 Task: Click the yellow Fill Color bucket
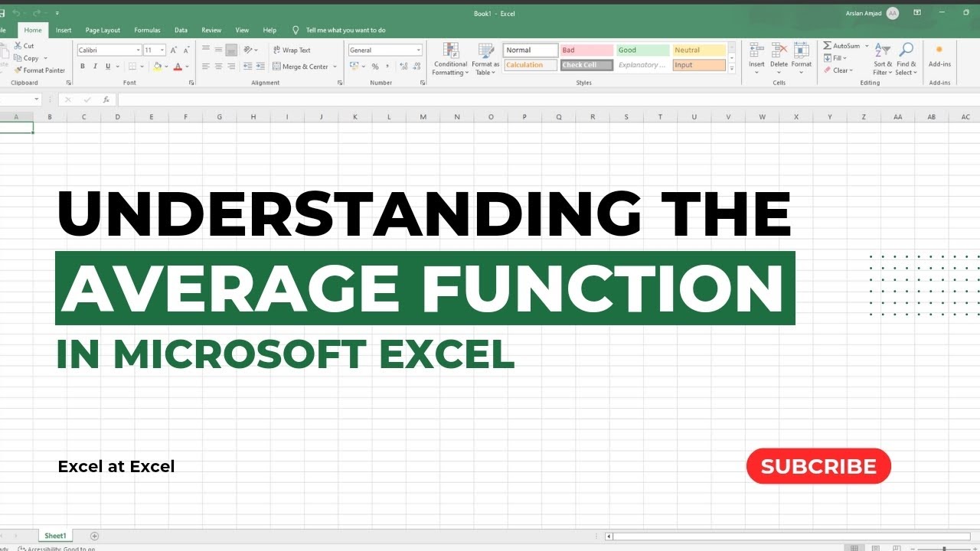coord(157,67)
